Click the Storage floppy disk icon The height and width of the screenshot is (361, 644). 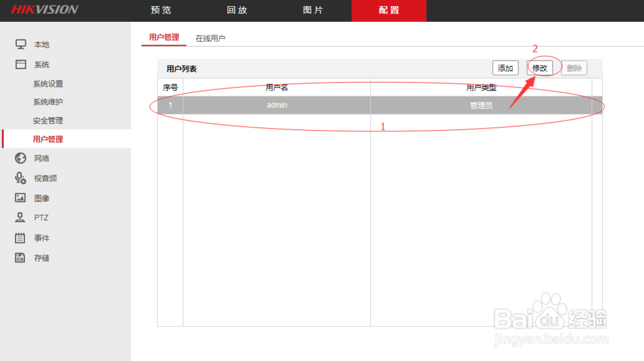(20, 257)
